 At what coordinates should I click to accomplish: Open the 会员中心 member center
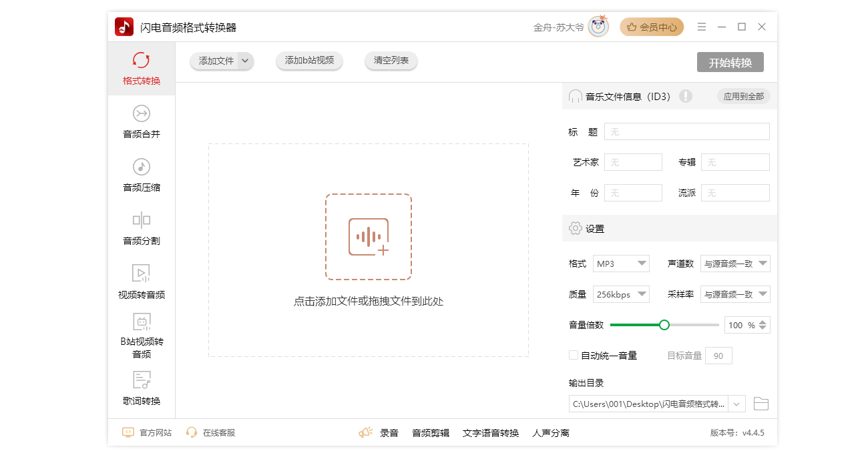pyautogui.click(x=652, y=27)
